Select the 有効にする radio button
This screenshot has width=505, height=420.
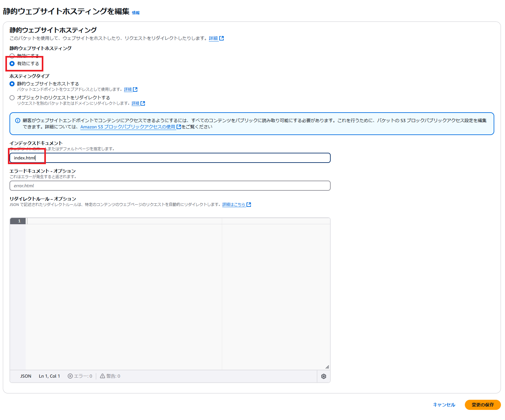point(12,64)
